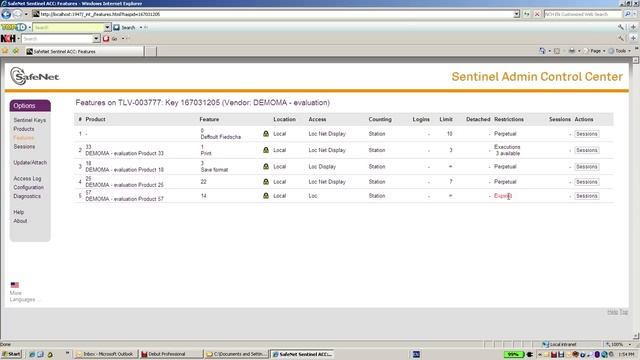Open Sentinel Keys in the Options menu
Screen dimensions: 640x360
pos(29,120)
